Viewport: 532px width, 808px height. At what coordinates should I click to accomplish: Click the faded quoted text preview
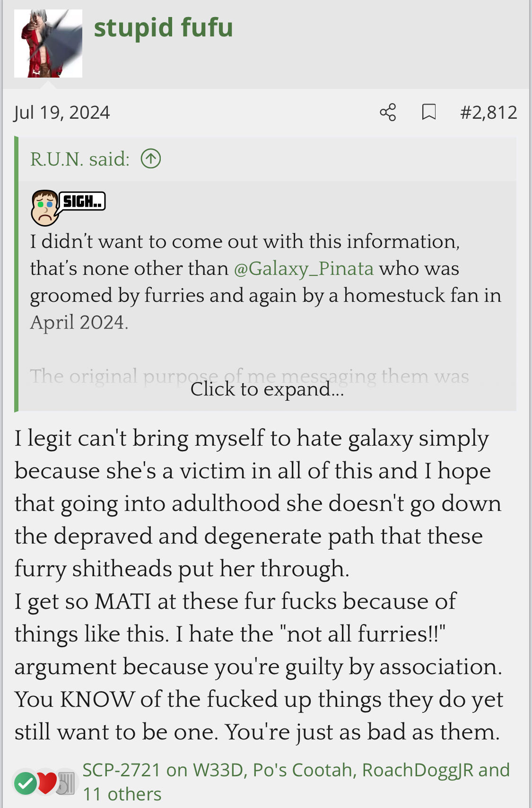[250, 377]
